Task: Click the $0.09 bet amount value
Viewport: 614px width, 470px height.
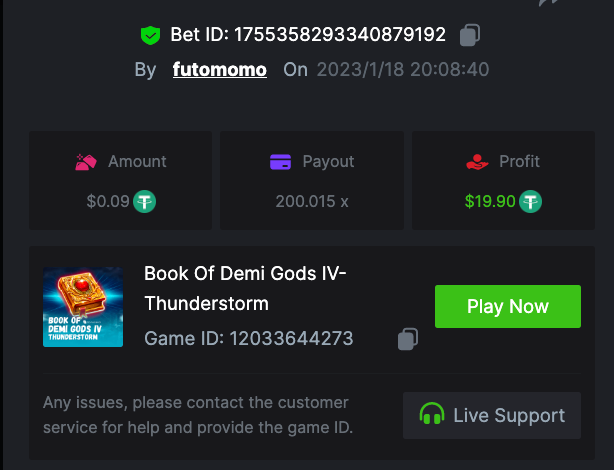Action: click(x=108, y=201)
